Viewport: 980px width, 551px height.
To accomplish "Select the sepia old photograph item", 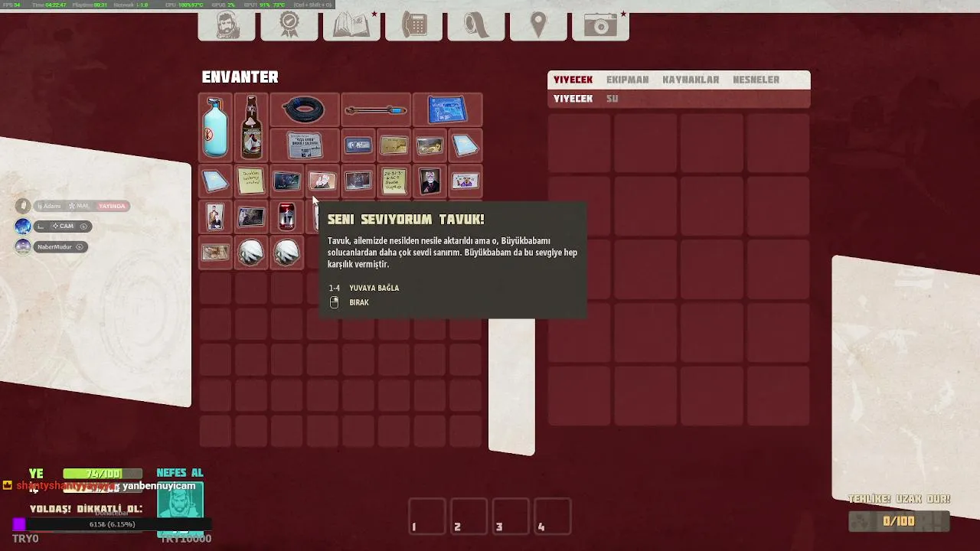I will pos(215,253).
